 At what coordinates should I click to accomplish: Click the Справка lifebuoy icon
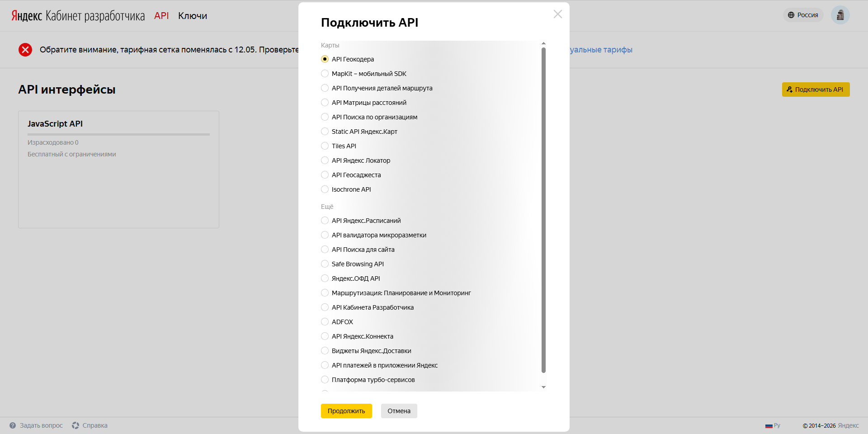pos(75,425)
